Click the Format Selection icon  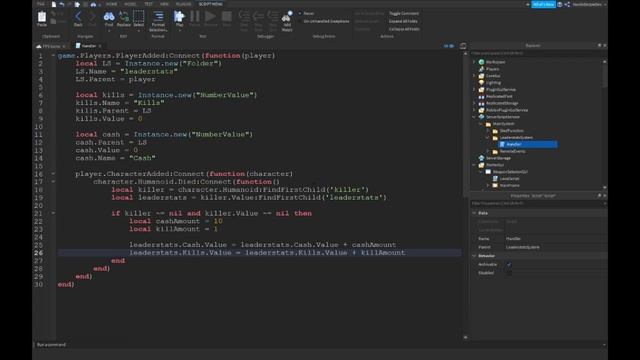pos(158,16)
